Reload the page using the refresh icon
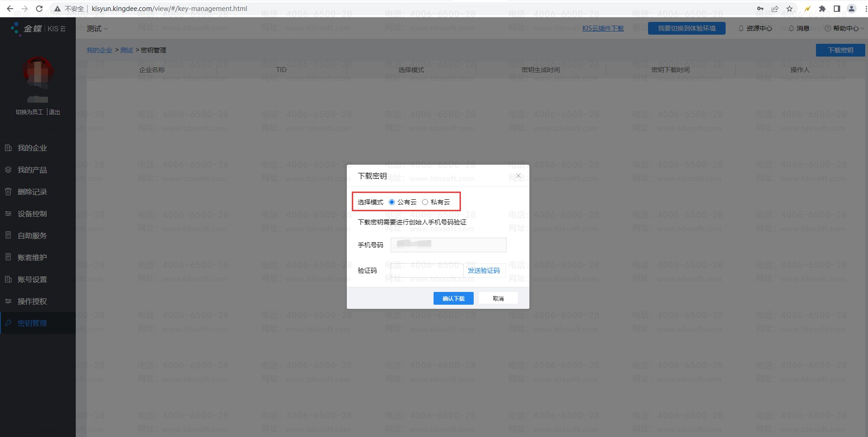Image resolution: width=868 pixels, height=437 pixels. coord(39,9)
